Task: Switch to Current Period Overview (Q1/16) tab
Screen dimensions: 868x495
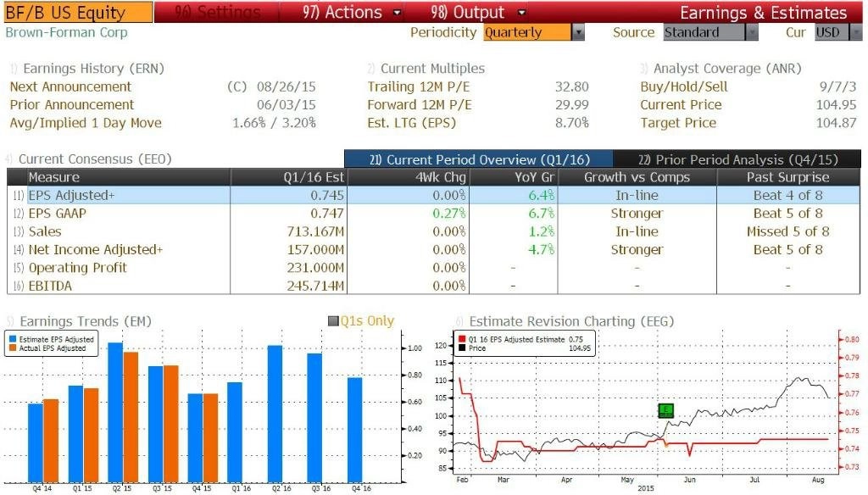Action: coord(479,159)
